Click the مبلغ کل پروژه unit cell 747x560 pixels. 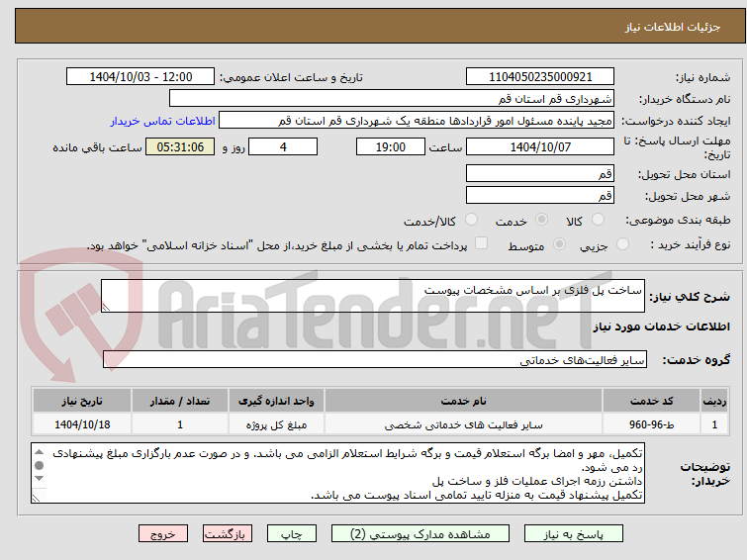pyautogui.click(x=276, y=424)
